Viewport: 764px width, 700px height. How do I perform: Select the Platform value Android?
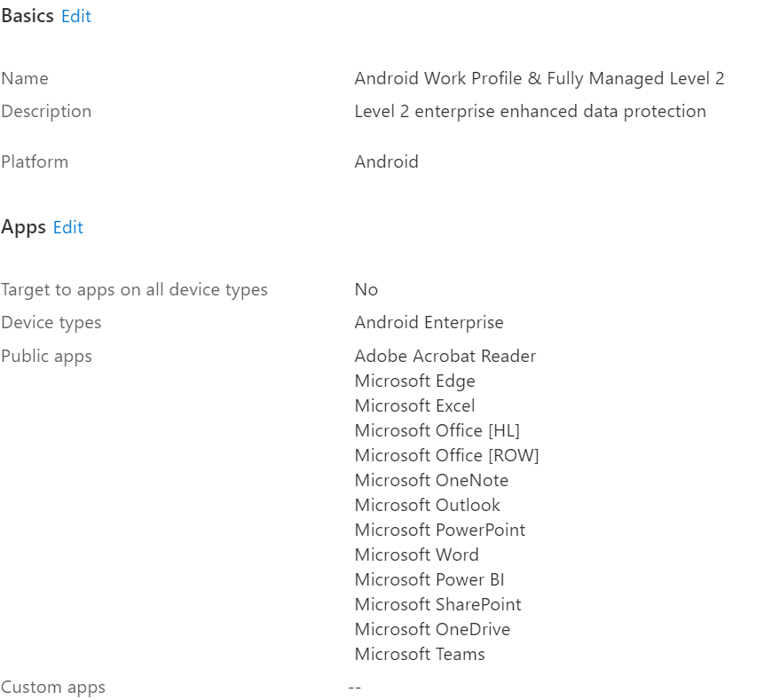tap(386, 161)
